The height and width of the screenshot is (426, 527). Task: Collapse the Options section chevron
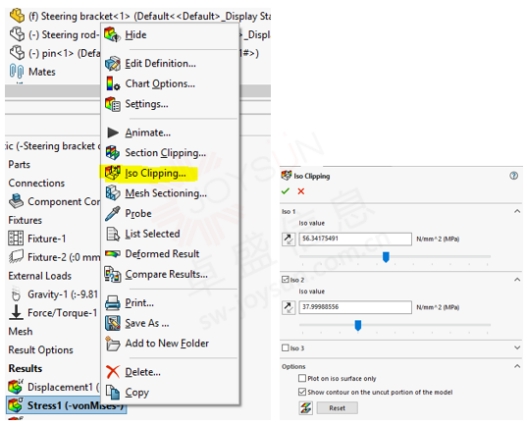[517, 366]
